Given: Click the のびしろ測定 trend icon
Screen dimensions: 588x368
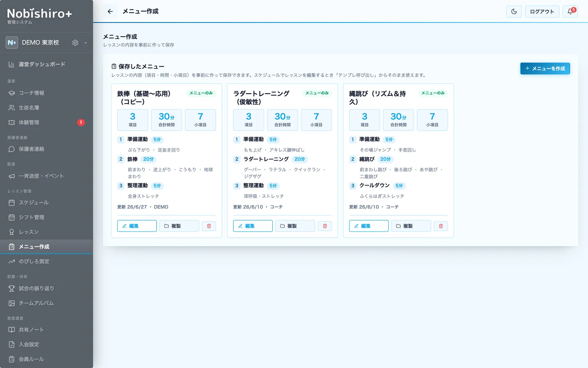Looking at the screenshot, I should 12,262.
